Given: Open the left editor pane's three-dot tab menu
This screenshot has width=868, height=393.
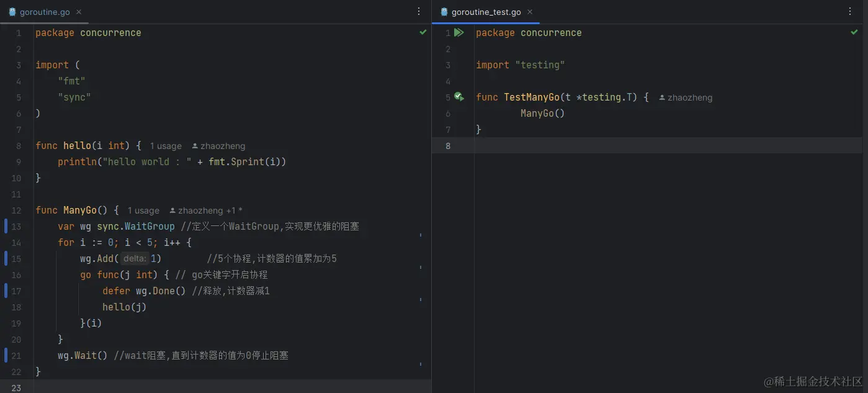Looking at the screenshot, I should 419,12.
